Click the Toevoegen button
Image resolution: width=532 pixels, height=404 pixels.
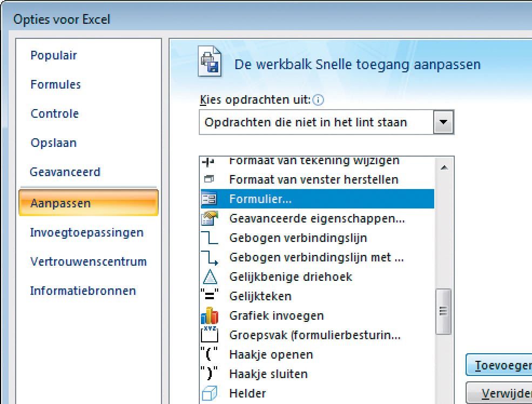pos(499,365)
